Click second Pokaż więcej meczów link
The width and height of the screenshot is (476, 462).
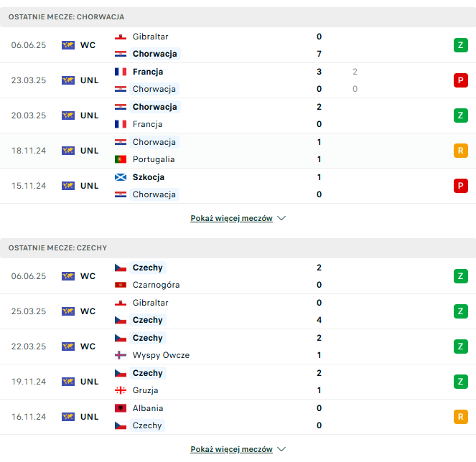tap(231, 449)
